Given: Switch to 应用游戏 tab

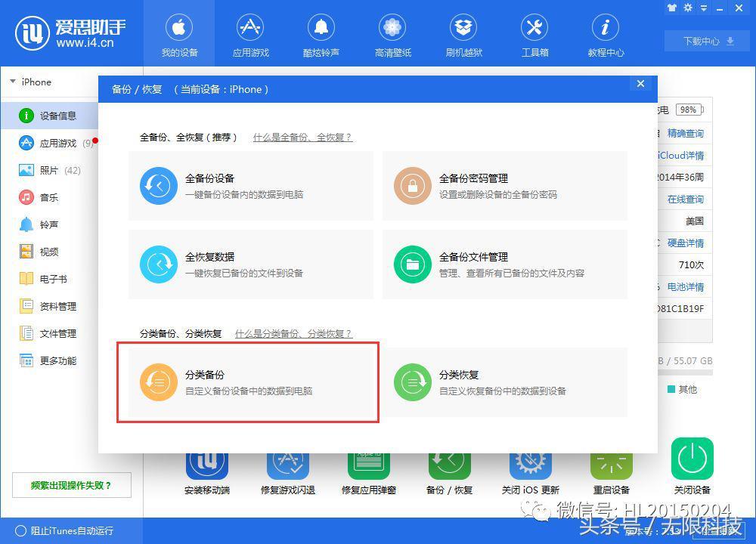Looking at the screenshot, I should tap(250, 36).
